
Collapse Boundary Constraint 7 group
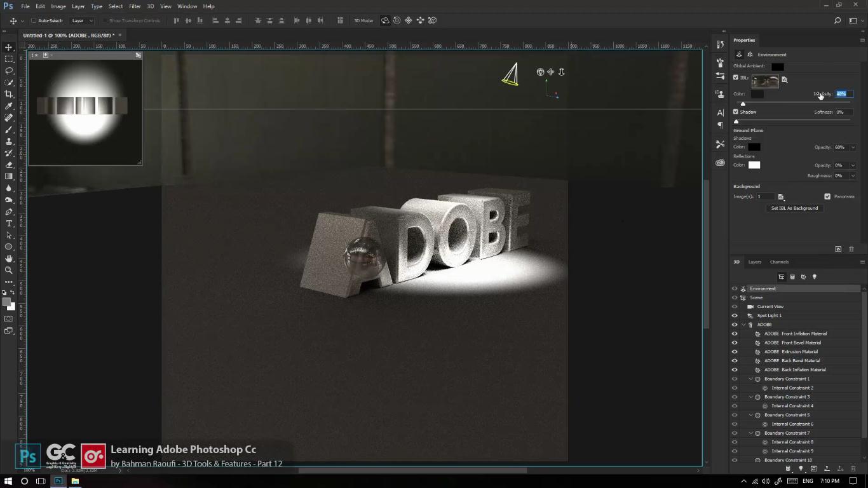[x=750, y=433]
